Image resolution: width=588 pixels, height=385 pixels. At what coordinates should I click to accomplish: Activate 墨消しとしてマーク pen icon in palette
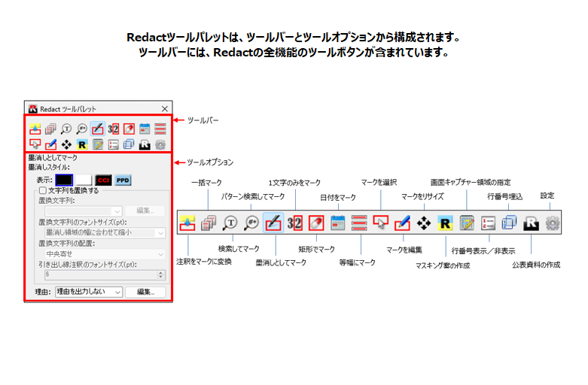pos(98,129)
